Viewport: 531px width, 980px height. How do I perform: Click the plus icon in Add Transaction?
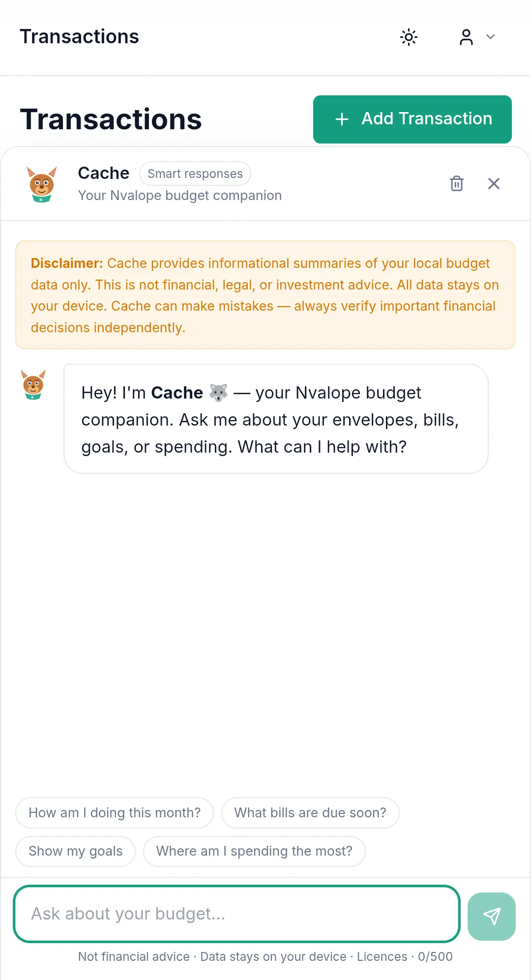point(342,119)
